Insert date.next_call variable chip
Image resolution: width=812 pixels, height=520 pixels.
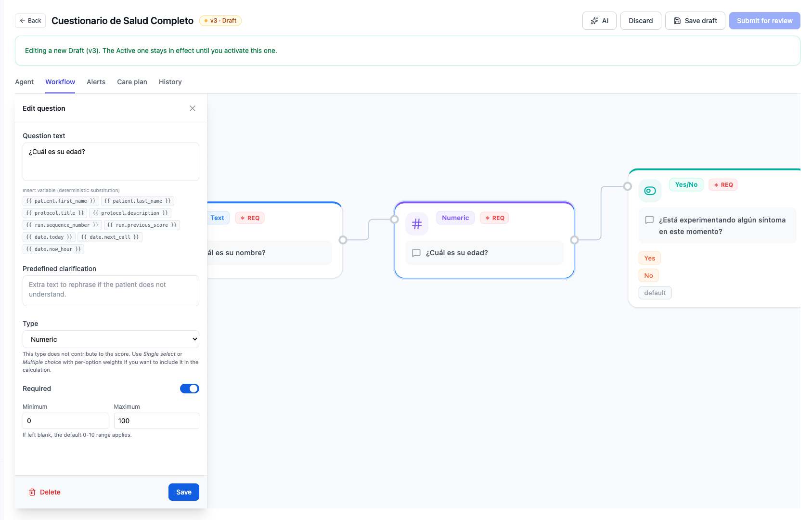(110, 237)
